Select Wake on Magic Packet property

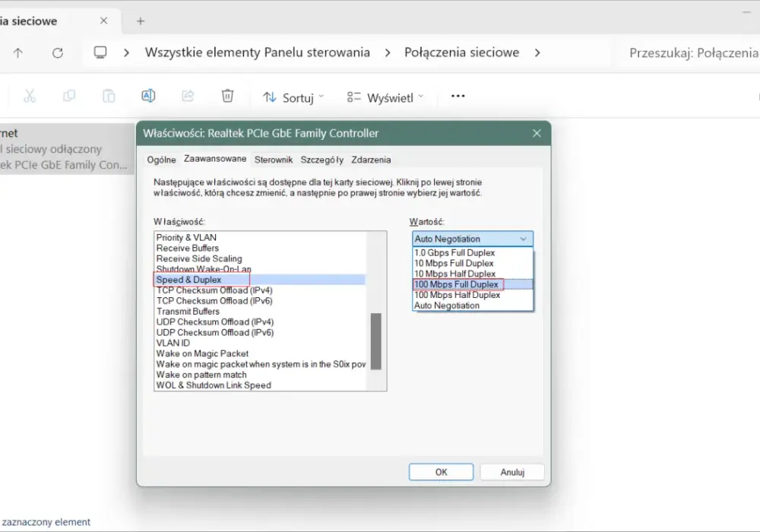point(260,353)
